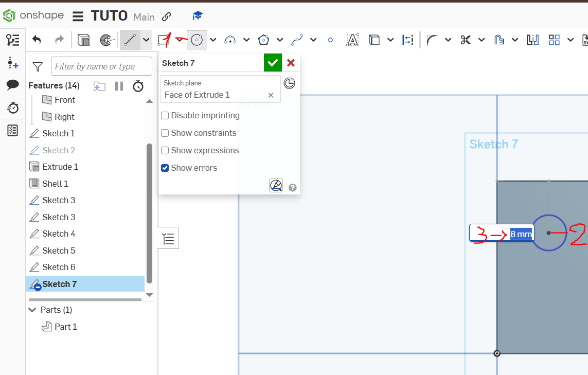Select the Use/project edges tool

click(374, 40)
